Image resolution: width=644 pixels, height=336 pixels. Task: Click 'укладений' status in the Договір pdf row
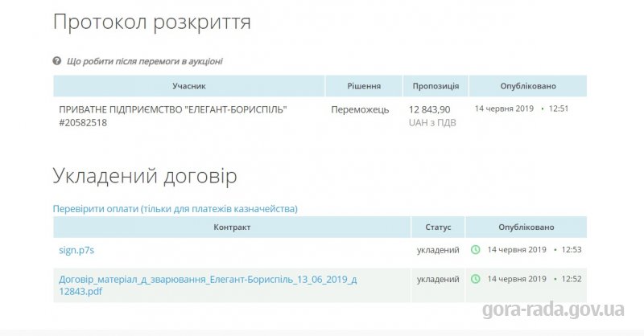click(x=438, y=280)
